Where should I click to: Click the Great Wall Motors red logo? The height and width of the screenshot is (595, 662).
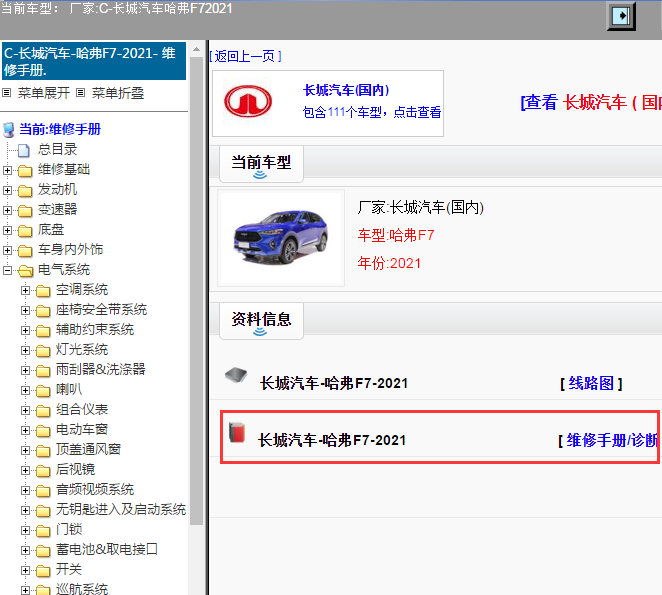coord(248,101)
